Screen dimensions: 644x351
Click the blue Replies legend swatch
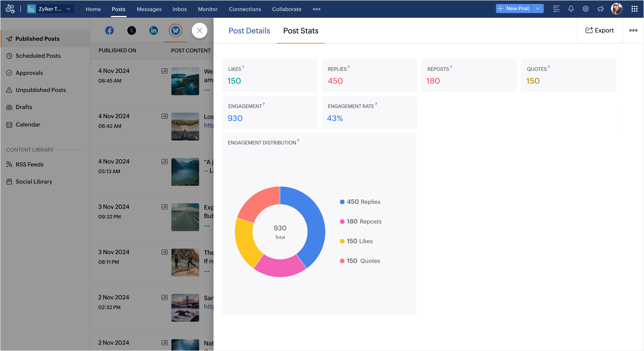(x=342, y=202)
